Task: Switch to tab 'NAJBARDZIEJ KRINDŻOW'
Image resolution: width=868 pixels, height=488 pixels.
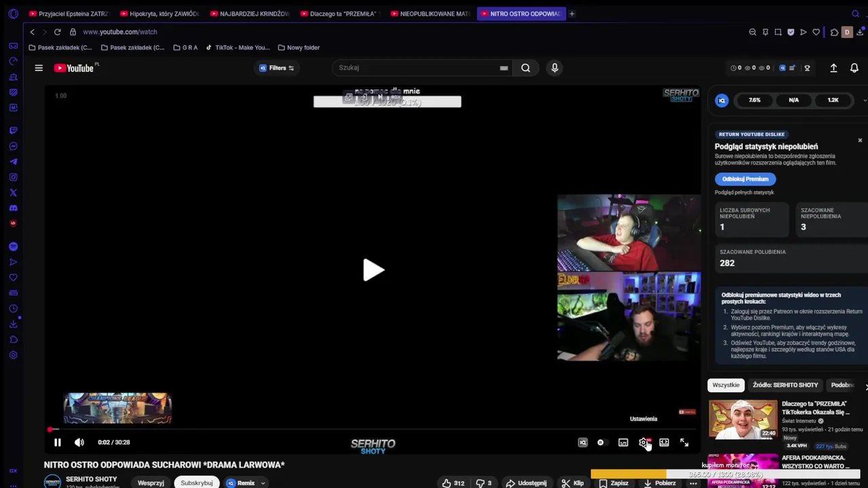Action: pyautogui.click(x=250, y=14)
